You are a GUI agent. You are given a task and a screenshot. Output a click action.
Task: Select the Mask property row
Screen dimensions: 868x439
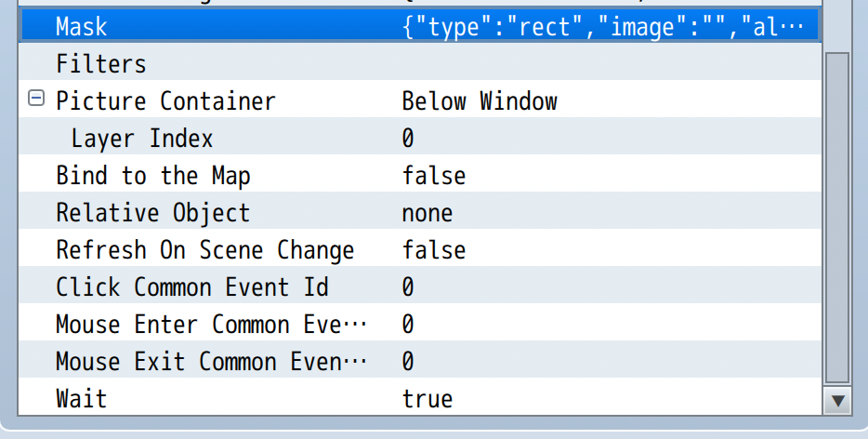point(82,27)
